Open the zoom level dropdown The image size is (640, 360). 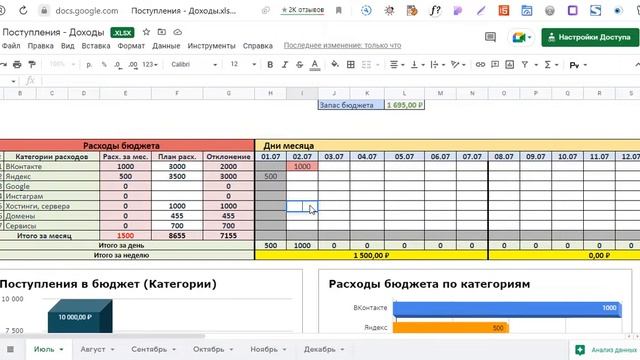pyautogui.click(x=62, y=64)
